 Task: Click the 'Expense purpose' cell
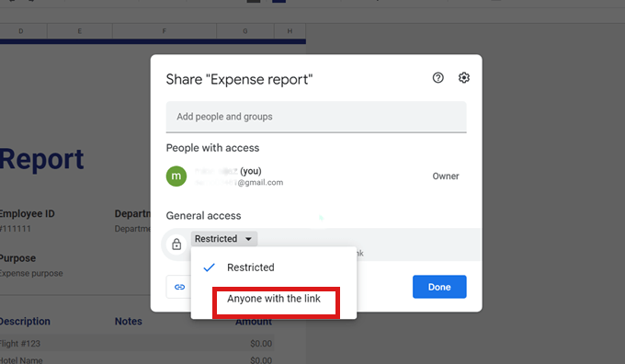coord(31,274)
